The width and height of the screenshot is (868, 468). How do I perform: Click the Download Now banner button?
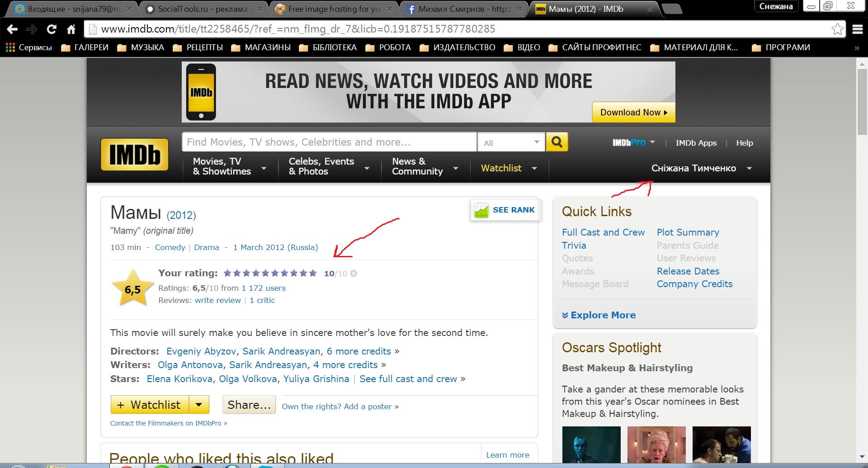point(633,112)
